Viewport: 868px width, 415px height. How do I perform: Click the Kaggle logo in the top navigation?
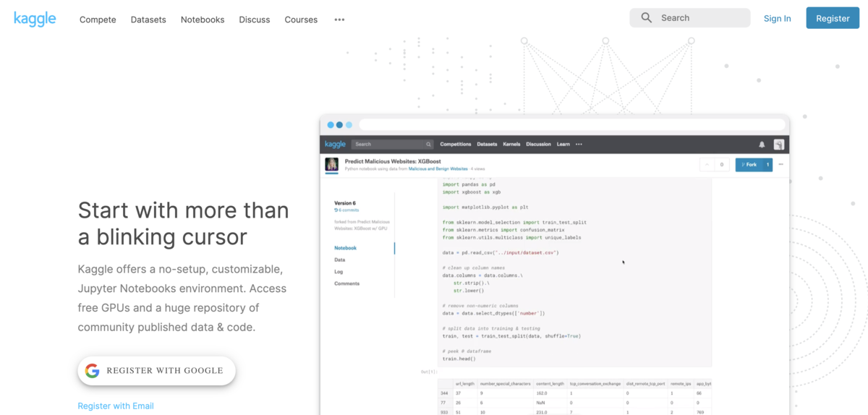point(35,19)
